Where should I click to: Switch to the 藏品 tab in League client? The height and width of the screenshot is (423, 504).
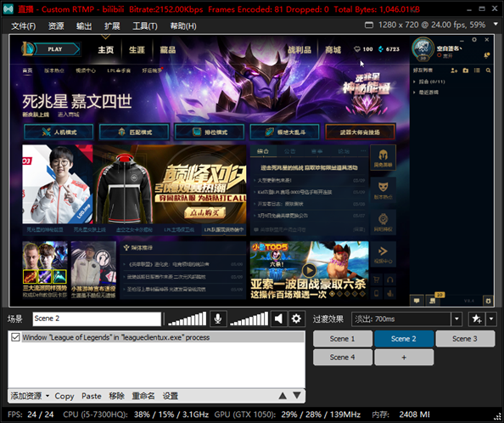(x=168, y=50)
